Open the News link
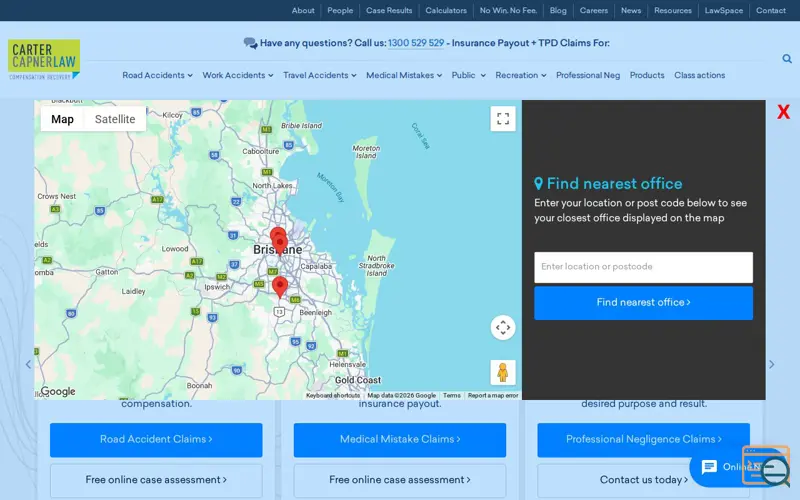Viewport: 800px width, 500px height. click(631, 10)
